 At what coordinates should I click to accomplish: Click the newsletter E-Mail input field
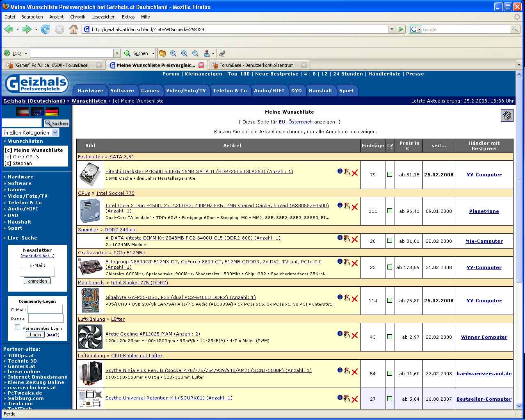[37, 272]
